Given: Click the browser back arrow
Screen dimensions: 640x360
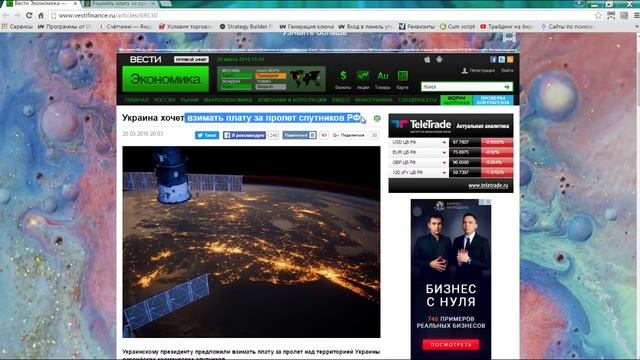Looking at the screenshot, I should (x=6, y=16).
